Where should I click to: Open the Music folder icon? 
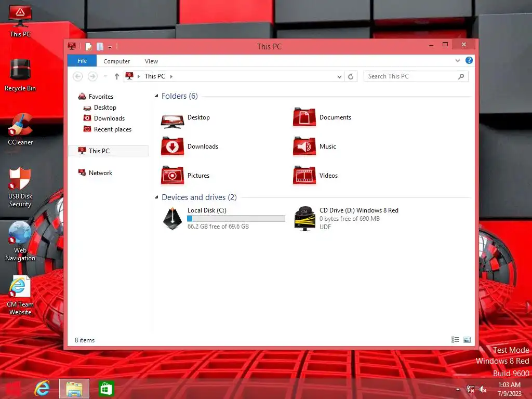[304, 146]
